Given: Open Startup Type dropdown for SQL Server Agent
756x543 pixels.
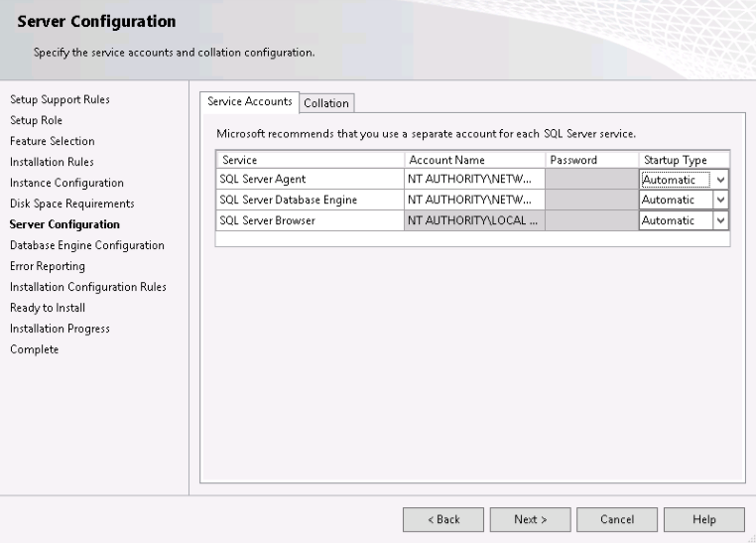Looking at the screenshot, I should pos(720,180).
